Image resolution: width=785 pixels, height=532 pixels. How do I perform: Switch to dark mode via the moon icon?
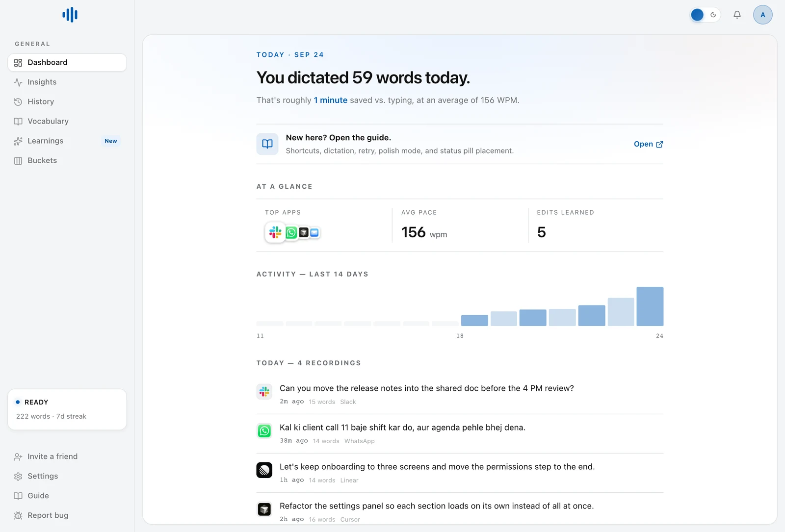[x=713, y=15]
